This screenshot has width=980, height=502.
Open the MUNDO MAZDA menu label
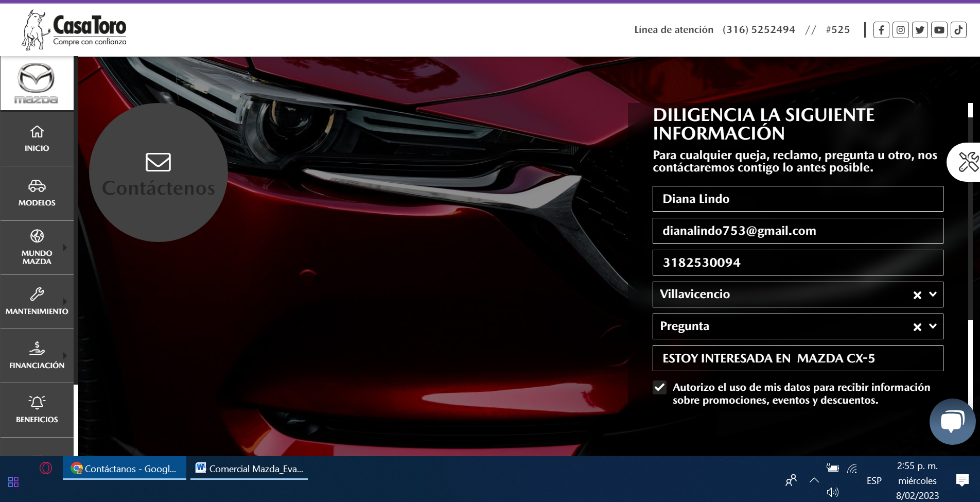point(37,257)
